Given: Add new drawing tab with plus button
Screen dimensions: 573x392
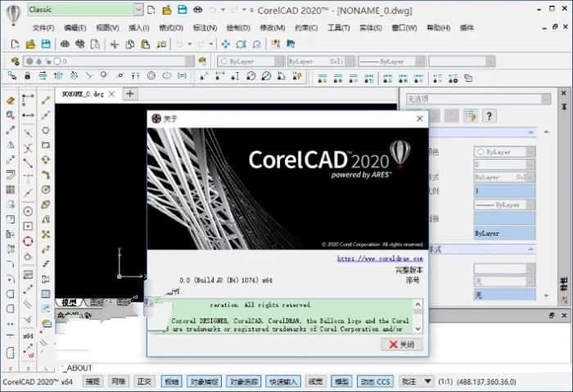Looking at the screenshot, I should coord(129,94).
